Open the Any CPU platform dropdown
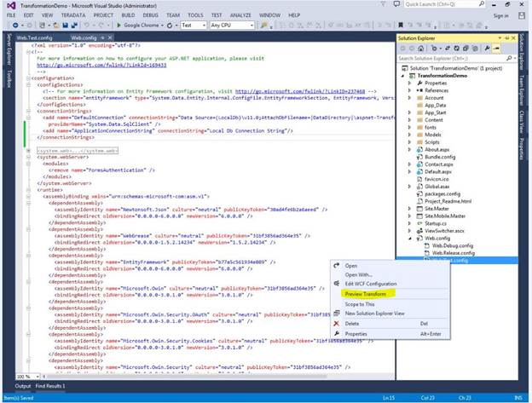 click(x=253, y=26)
